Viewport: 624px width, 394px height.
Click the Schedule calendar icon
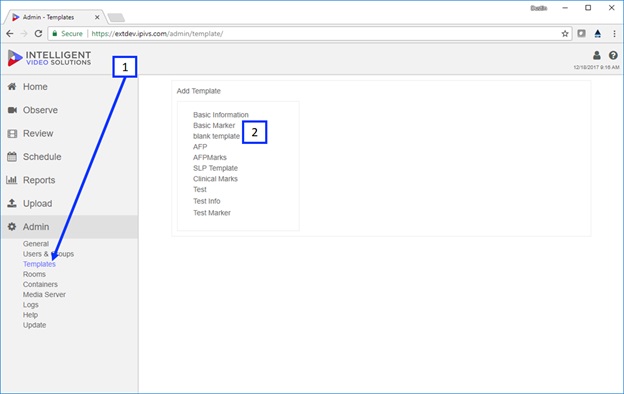point(12,157)
